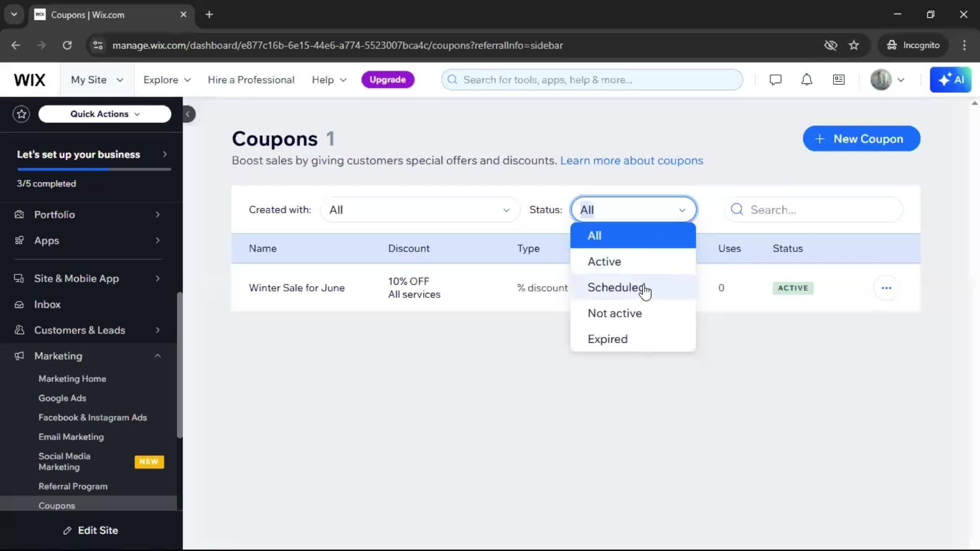This screenshot has width=980, height=551.
Task: Click the Edit Site pencil icon
Action: coord(67,531)
